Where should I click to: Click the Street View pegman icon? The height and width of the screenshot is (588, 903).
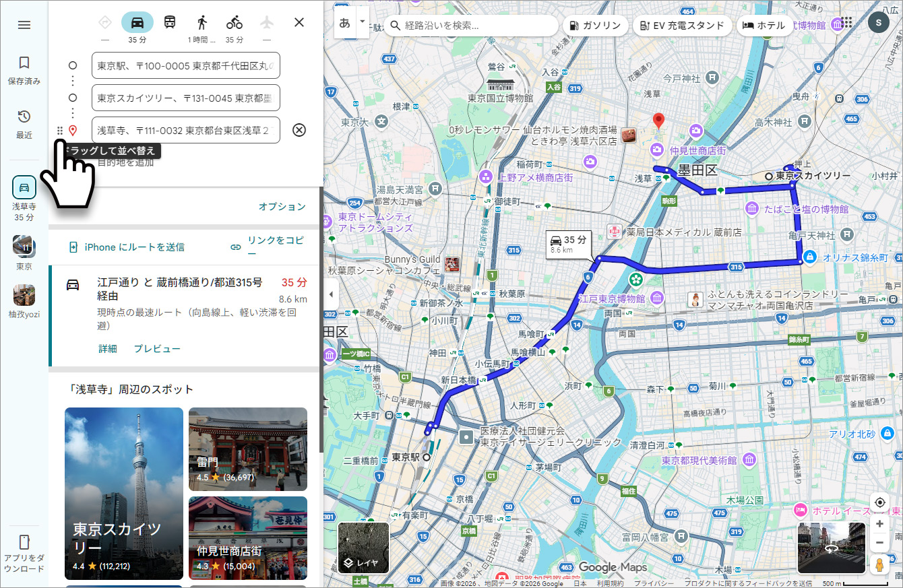(x=879, y=564)
